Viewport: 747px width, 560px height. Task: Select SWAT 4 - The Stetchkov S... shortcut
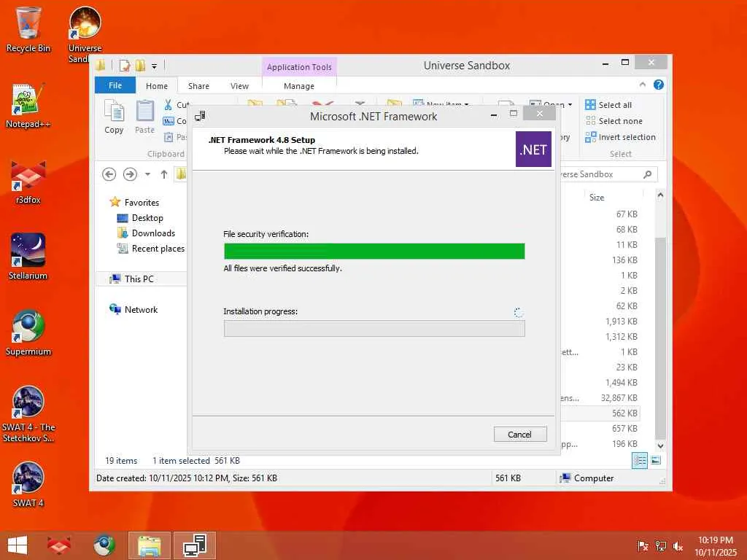coord(28,414)
